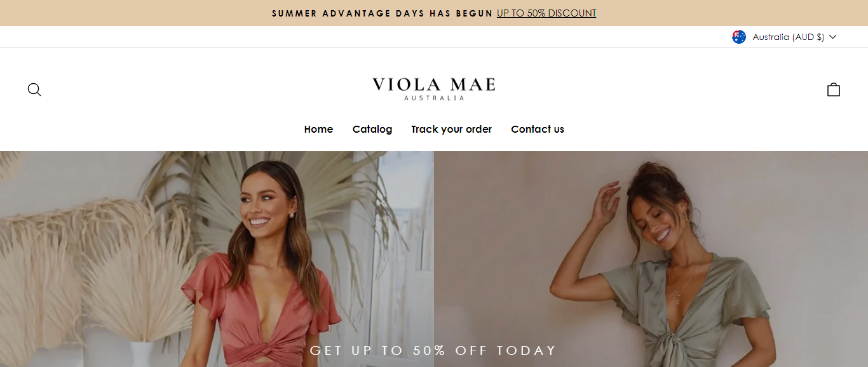Click the front tie knot on the green dress
The width and height of the screenshot is (868, 367).
click(x=672, y=349)
